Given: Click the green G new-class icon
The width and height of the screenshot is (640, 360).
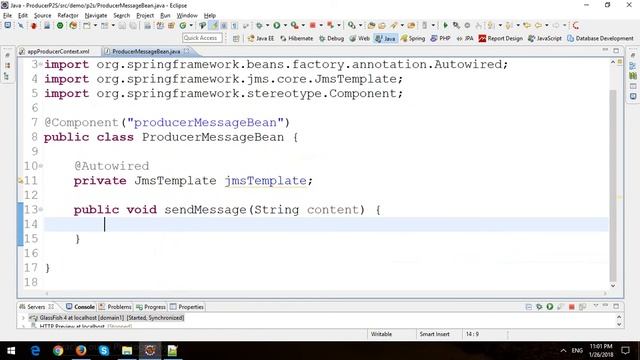Looking at the screenshot, I should tap(183, 25).
